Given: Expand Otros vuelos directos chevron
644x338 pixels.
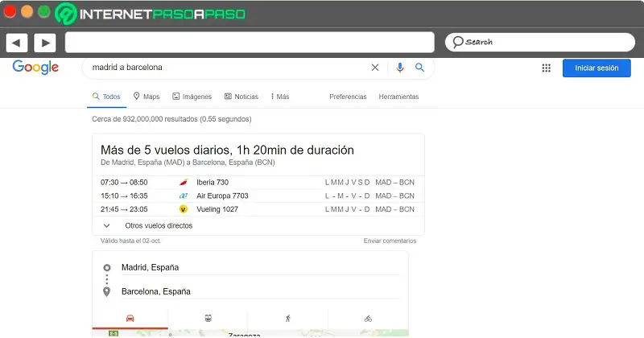Looking at the screenshot, I should tap(106, 225).
